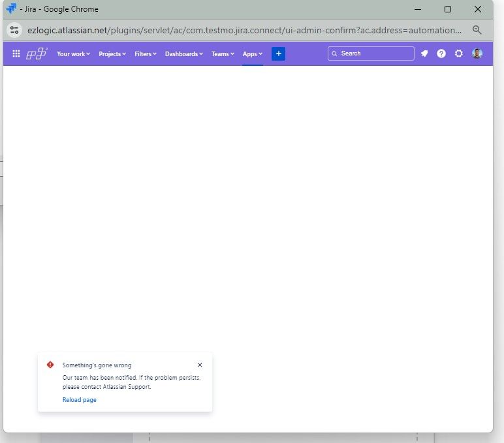Viewport: 504px width, 443px height.
Task: Click the blue Create plus button
Action: pyautogui.click(x=278, y=53)
